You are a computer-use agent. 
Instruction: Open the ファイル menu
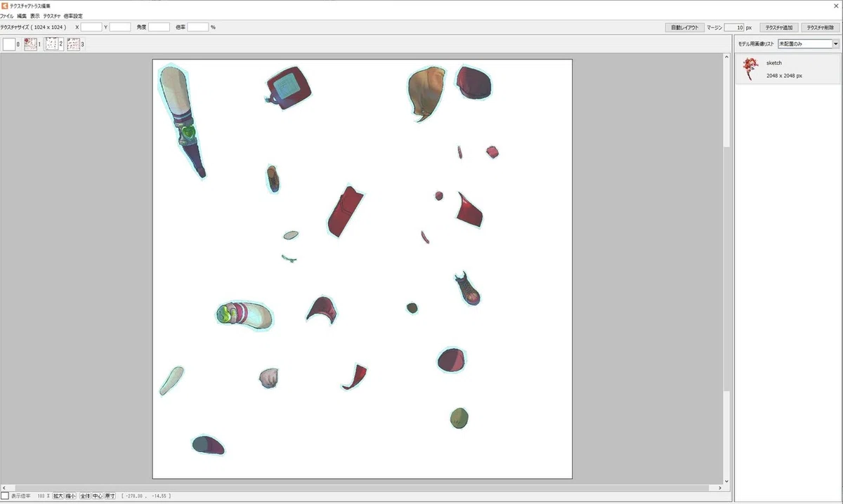tap(7, 15)
